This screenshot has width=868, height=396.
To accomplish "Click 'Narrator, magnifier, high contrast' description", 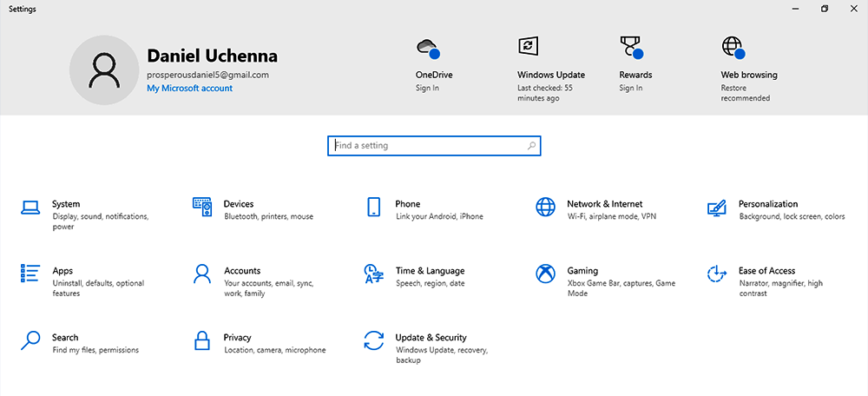I will (x=781, y=288).
